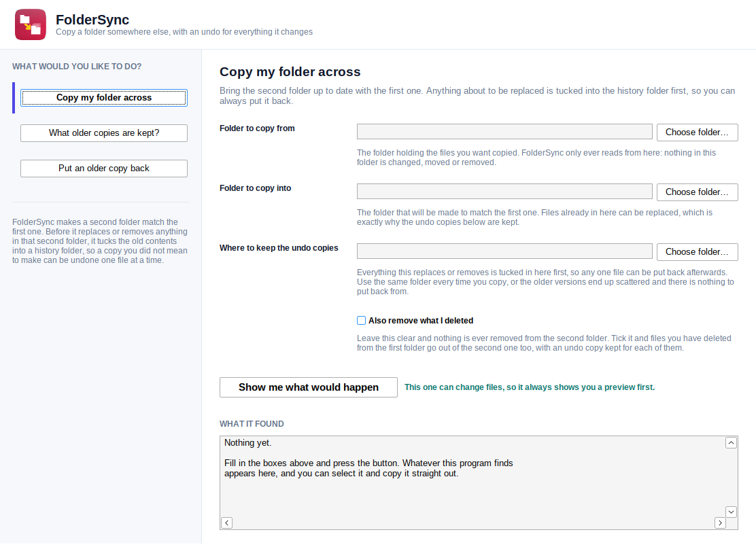
Task: Click the 'Folder to copy into' label
Action: (255, 188)
